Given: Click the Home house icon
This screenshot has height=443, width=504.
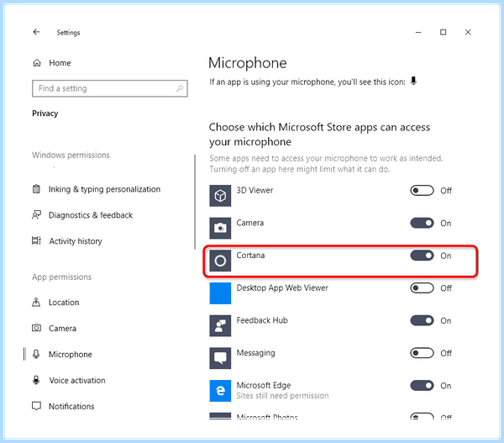Looking at the screenshot, I should click(37, 63).
